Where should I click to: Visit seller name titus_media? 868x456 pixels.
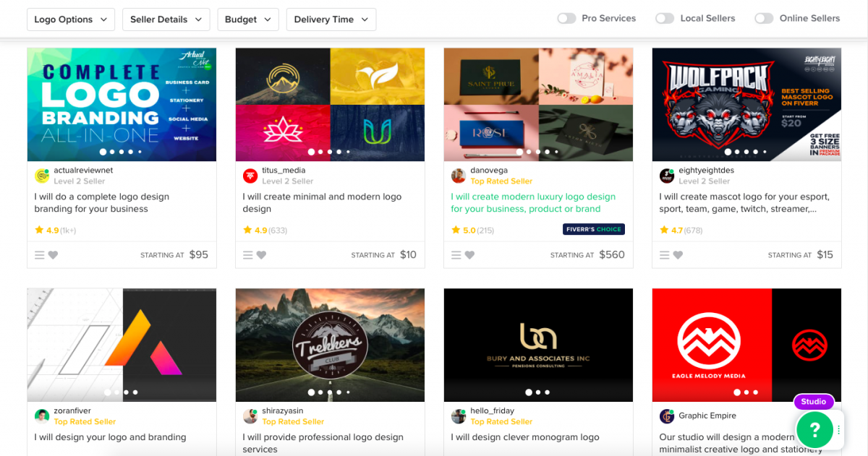point(284,171)
